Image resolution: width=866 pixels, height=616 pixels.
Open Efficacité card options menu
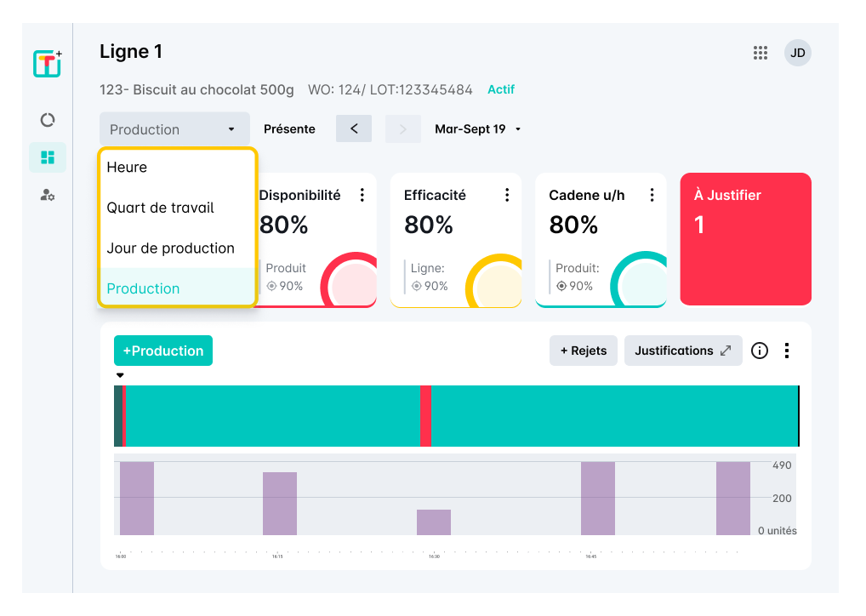[x=507, y=195]
